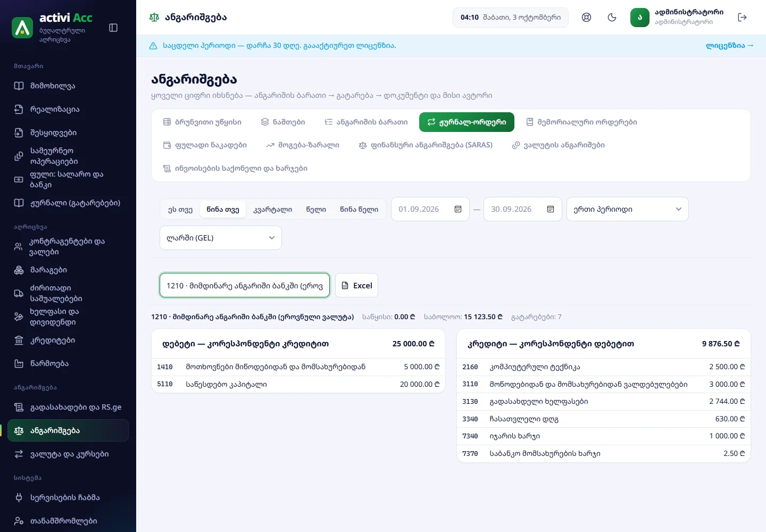
Task: Open ძირითადი საშუალებები section
Action: (x=68, y=293)
